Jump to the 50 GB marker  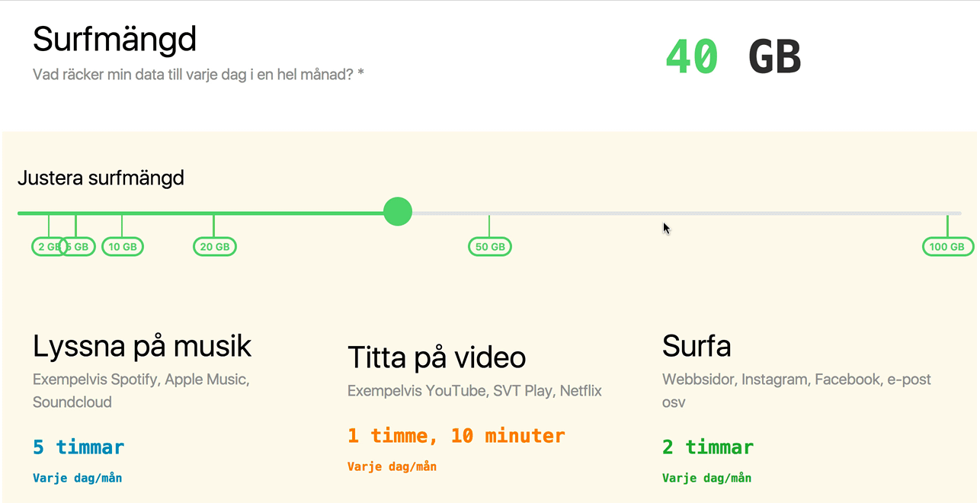490,247
